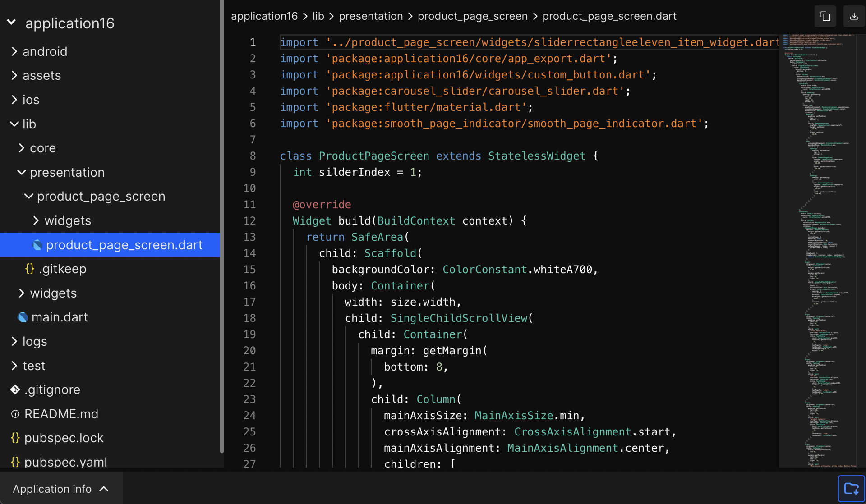The width and height of the screenshot is (866, 504).
Task: Click 'BuildContext' on line 12
Action: tap(416, 221)
